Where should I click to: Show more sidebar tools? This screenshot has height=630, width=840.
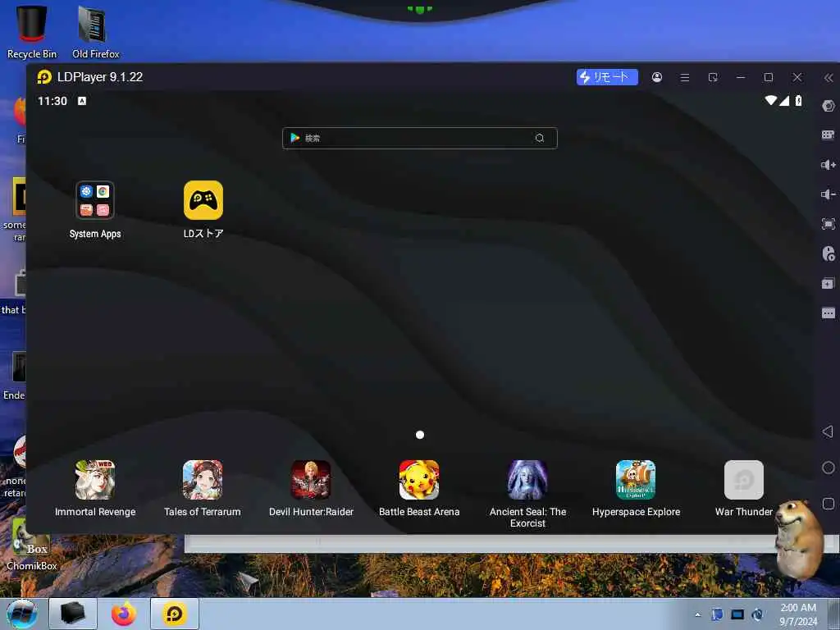(x=829, y=313)
